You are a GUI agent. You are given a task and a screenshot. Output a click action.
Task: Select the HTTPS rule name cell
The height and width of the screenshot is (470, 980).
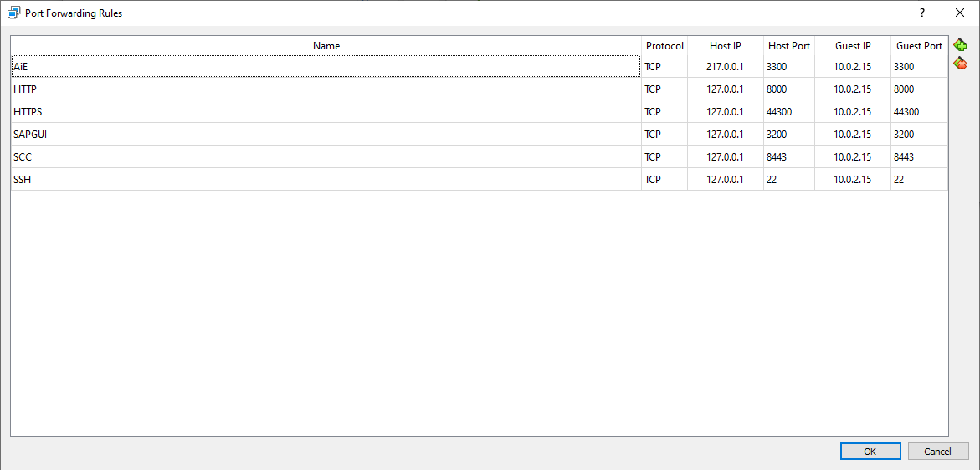pos(326,112)
